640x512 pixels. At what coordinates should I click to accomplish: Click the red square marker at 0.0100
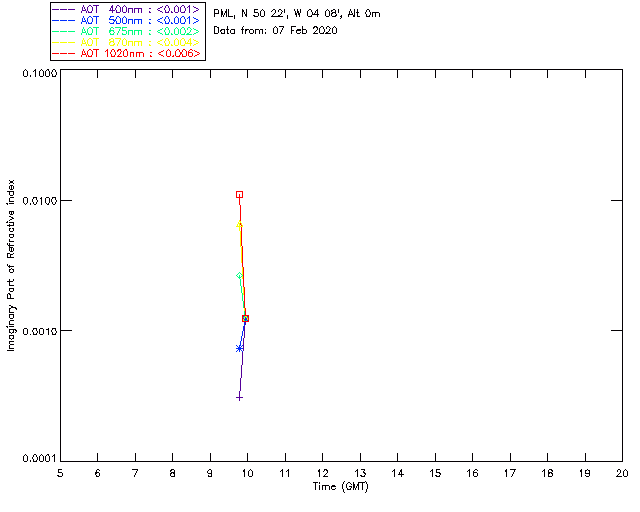[x=240, y=195]
